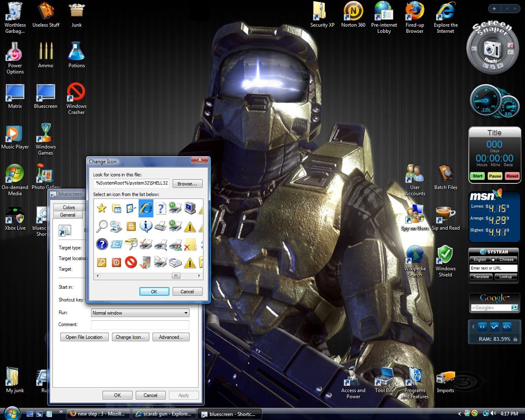Pick the red prohibition sign icon
This screenshot has height=420, width=525.
pyautogui.click(x=131, y=262)
